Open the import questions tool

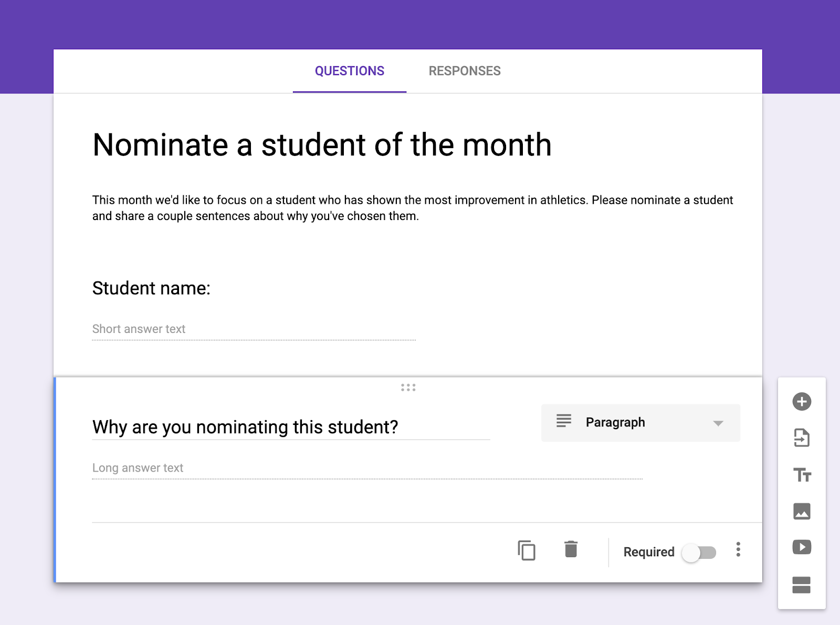802,439
